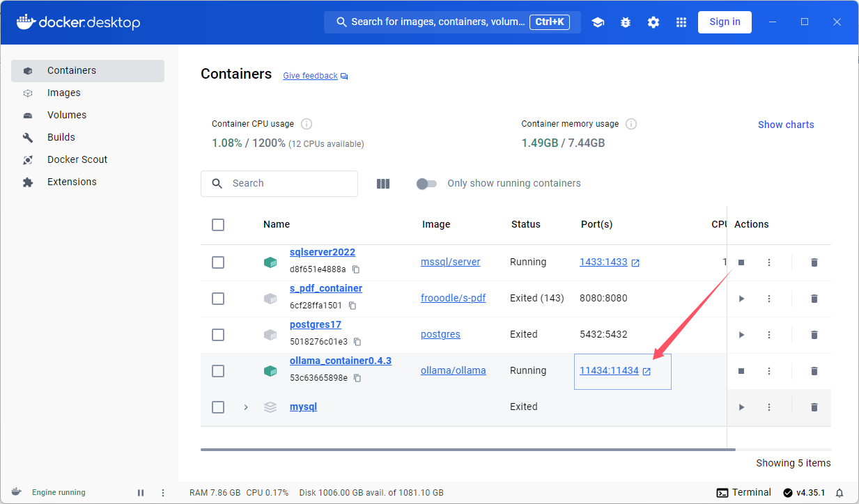This screenshot has height=504, width=859.
Task: Open the frooodle/s-pdf image link
Action: (x=454, y=299)
